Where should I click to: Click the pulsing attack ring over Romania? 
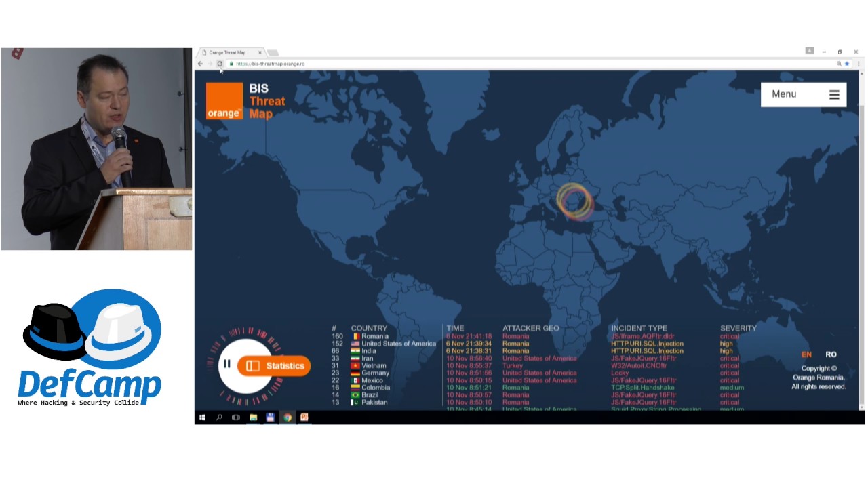(575, 201)
